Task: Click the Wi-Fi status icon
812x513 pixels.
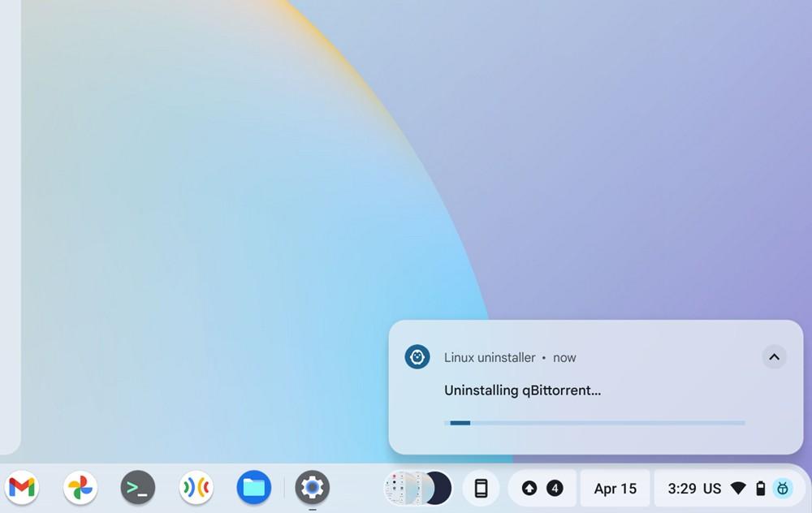Action: [738, 488]
